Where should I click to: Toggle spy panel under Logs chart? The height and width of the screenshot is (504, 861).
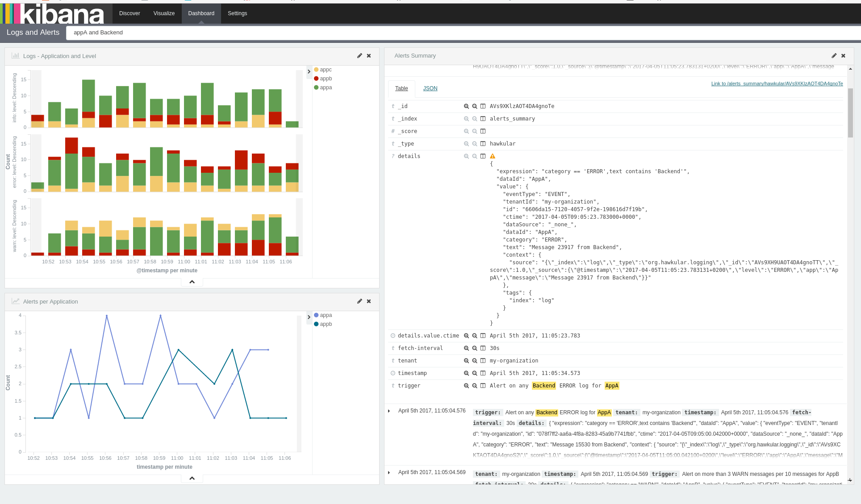[192, 282]
